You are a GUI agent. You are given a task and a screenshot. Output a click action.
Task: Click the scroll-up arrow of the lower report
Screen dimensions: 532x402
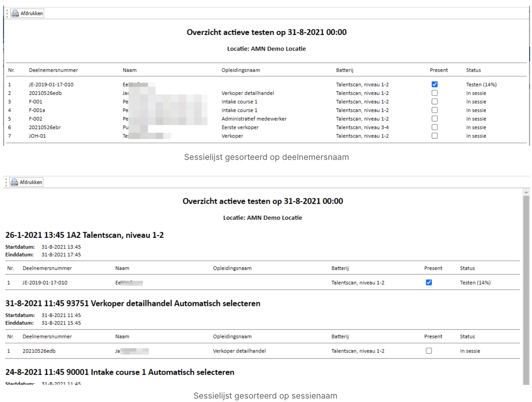526,192
